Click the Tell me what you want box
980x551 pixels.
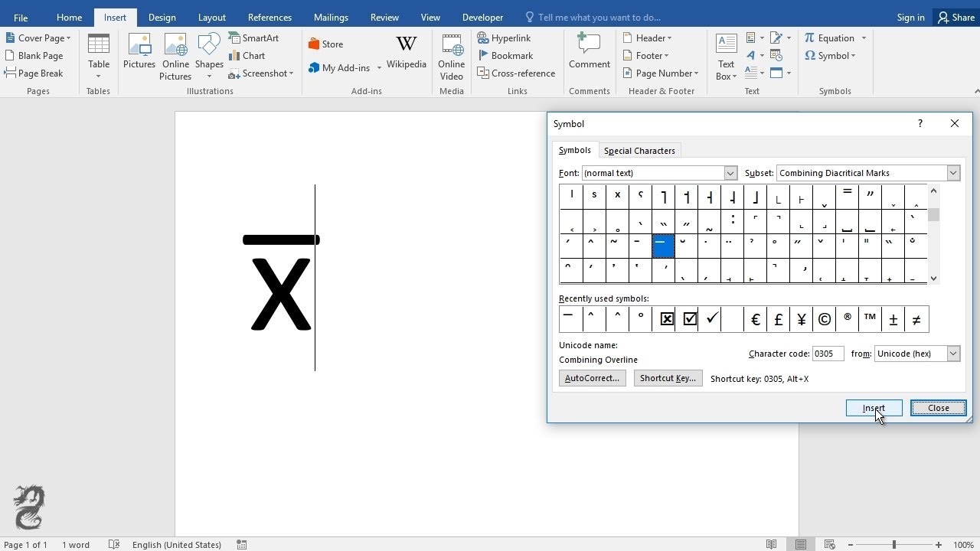pos(593,17)
